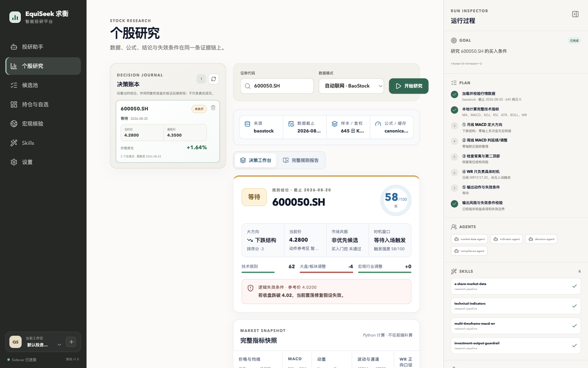588x368 pixels.
Task: Select plan step ① 月线 MACD 定大方向
Action: [516, 128]
